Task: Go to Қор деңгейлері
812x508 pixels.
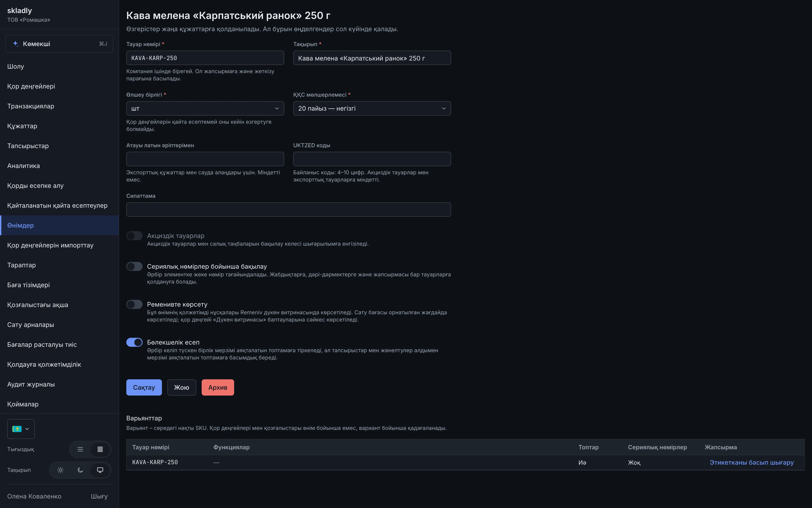Action: (x=59, y=86)
